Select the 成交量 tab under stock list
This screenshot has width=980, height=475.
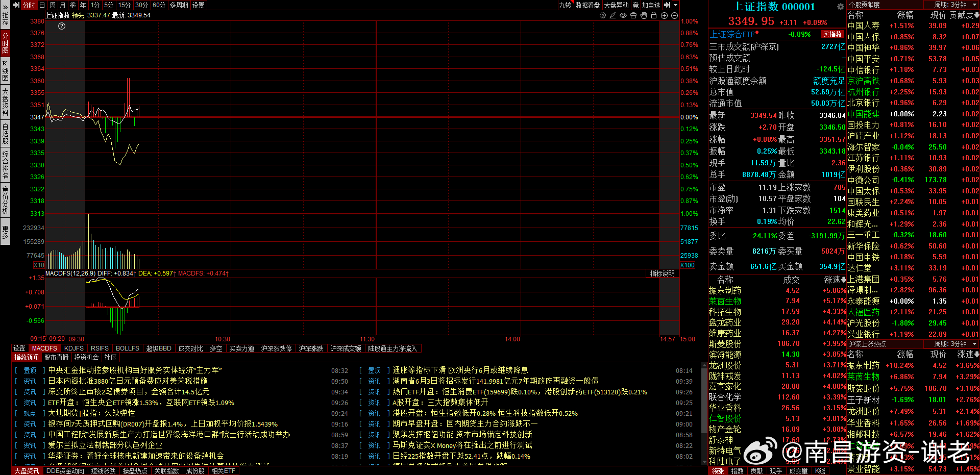point(798,471)
